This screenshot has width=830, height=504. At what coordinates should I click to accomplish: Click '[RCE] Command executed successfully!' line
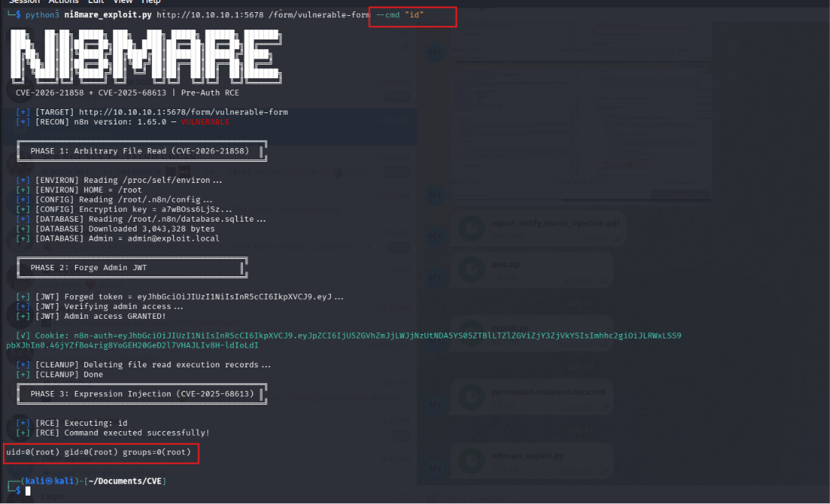112,433
